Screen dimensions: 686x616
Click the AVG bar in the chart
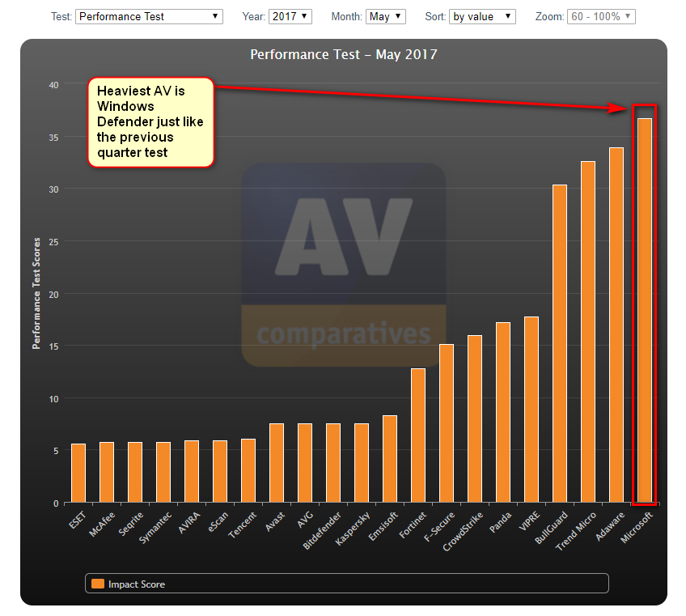305,463
